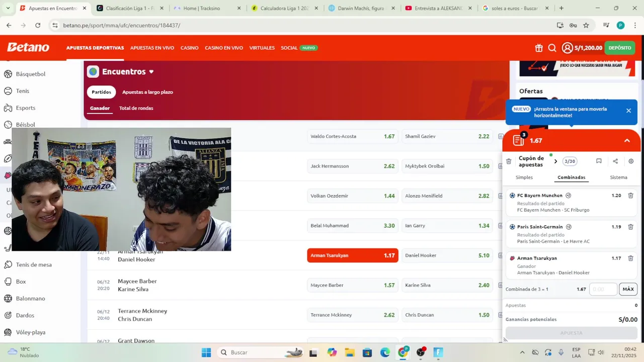Screen dimensions: 644x362
Task: Select Balonmano in the sports sidebar
Action: [30, 298]
